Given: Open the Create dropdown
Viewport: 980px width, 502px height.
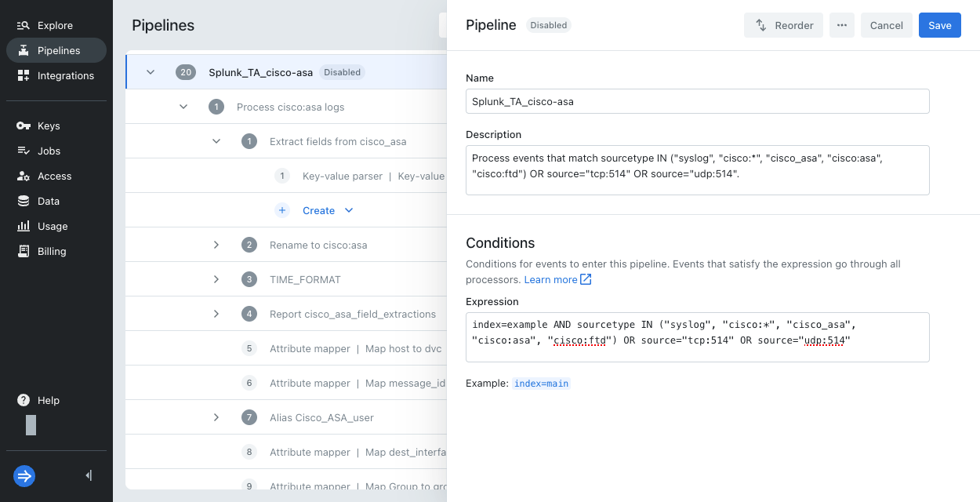Looking at the screenshot, I should click(328, 210).
